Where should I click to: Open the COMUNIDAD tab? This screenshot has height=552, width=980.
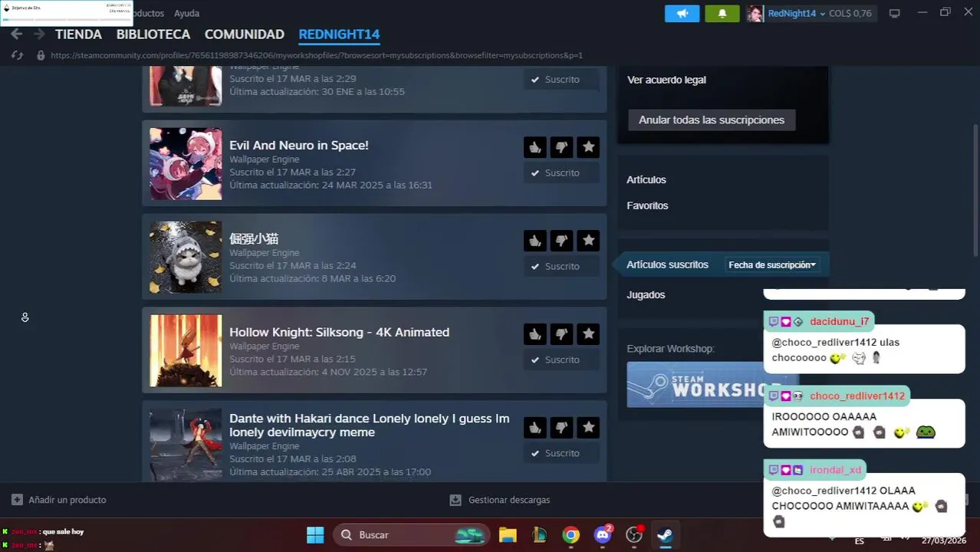pos(245,34)
